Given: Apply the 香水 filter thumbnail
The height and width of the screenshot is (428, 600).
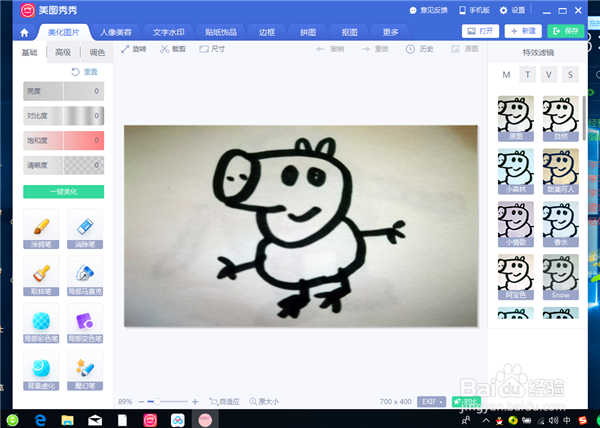Looking at the screenshot, I should click(x=561, y=224).
